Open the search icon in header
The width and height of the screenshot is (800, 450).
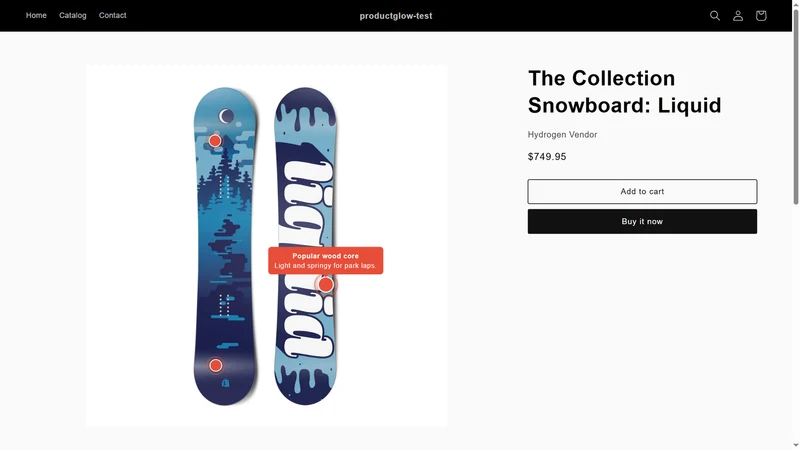coord(715,16)
